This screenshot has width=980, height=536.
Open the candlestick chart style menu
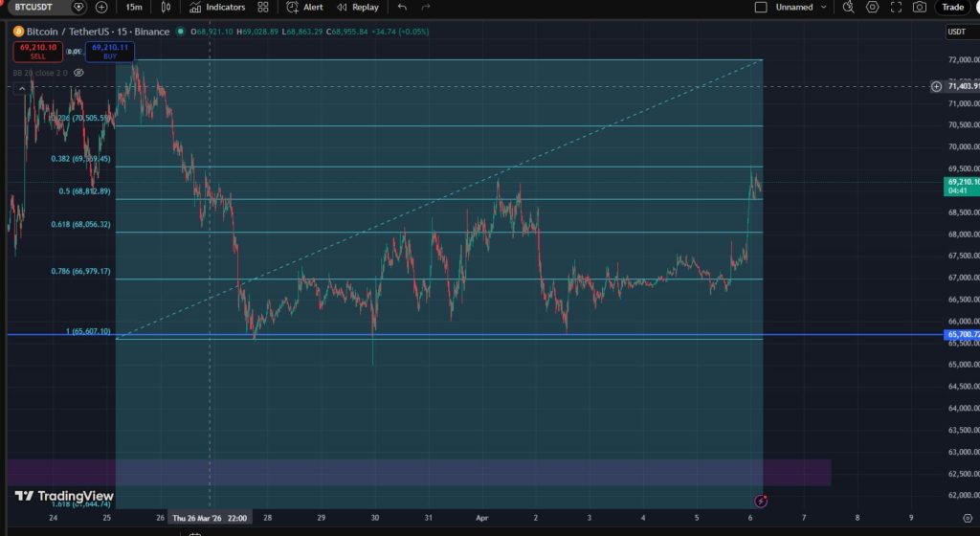coord(166,7)
